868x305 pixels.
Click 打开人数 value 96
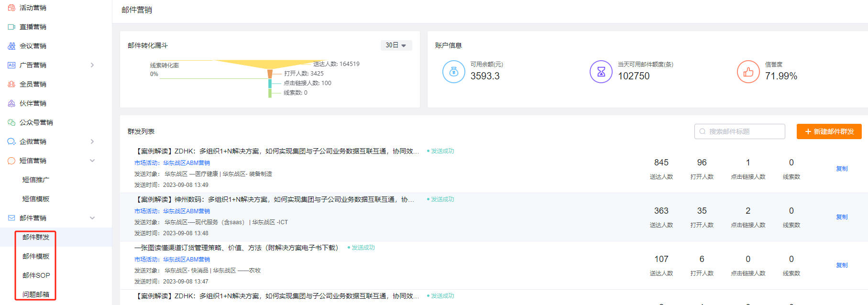click(x=702, y=163)
